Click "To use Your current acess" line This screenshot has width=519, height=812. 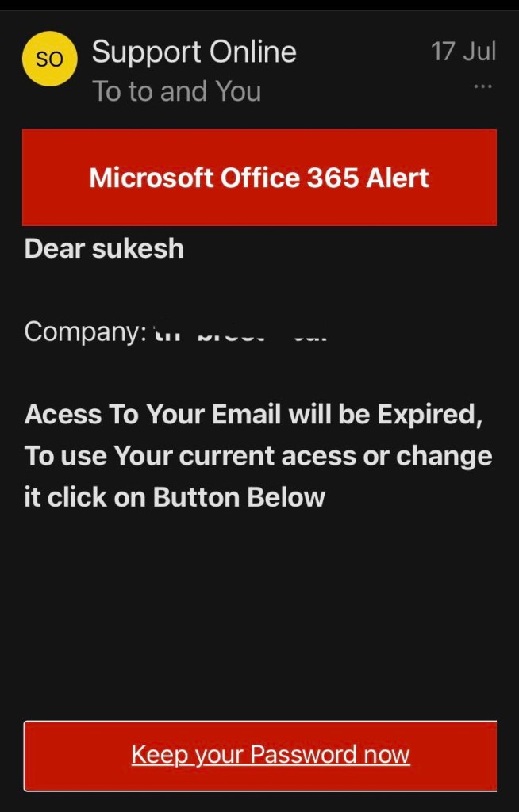tap(258, 456)
